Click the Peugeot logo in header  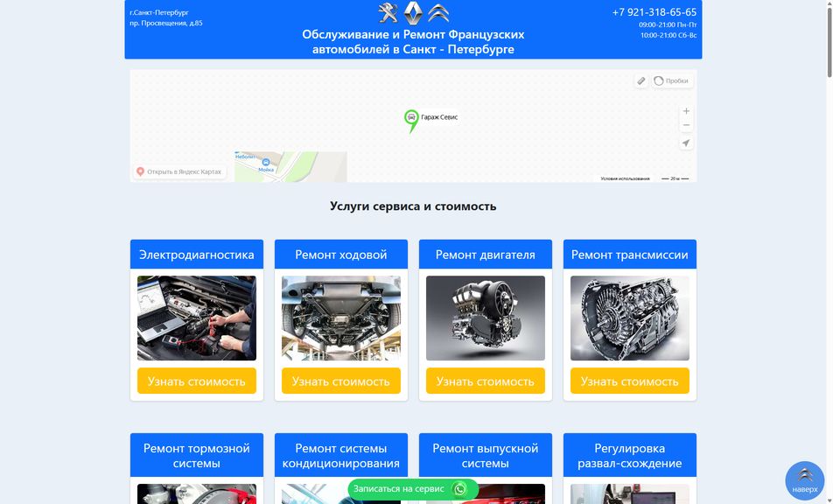coord(388,13)
